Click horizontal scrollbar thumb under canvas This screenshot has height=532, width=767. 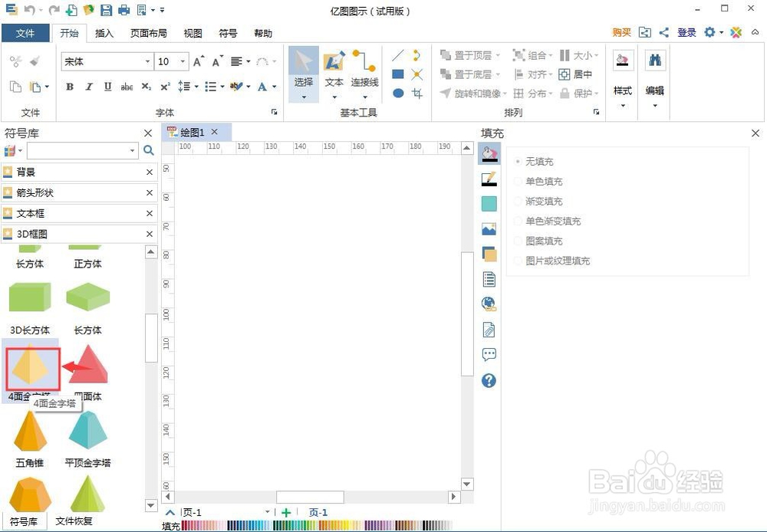[x=310, y=497]
